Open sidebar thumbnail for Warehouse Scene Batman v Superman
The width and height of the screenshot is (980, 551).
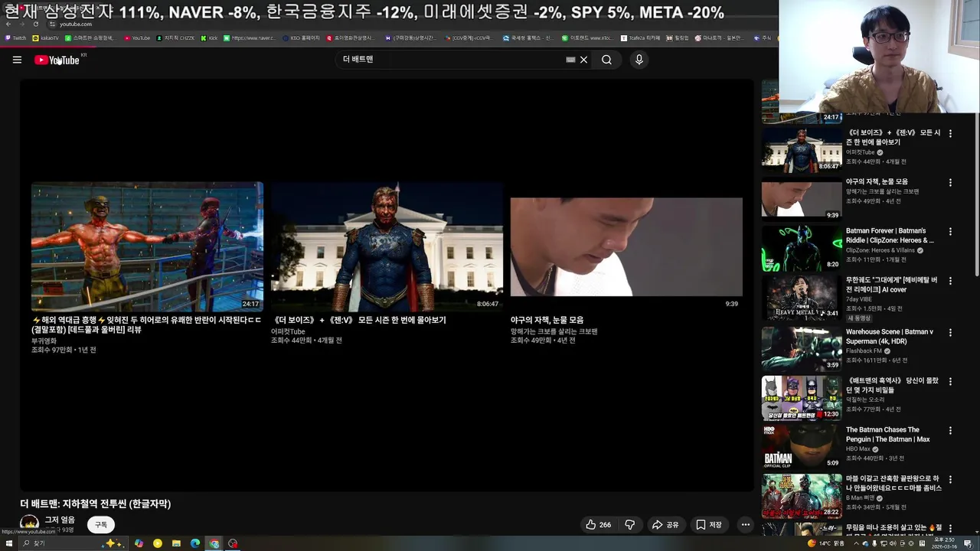(802, 349)
